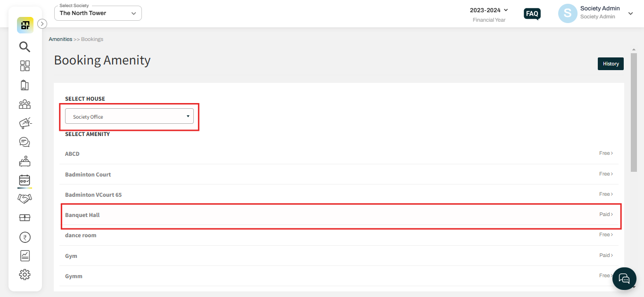Open the reports chart icon
Screen dimensions: 644x297
[x=25, y=256]
